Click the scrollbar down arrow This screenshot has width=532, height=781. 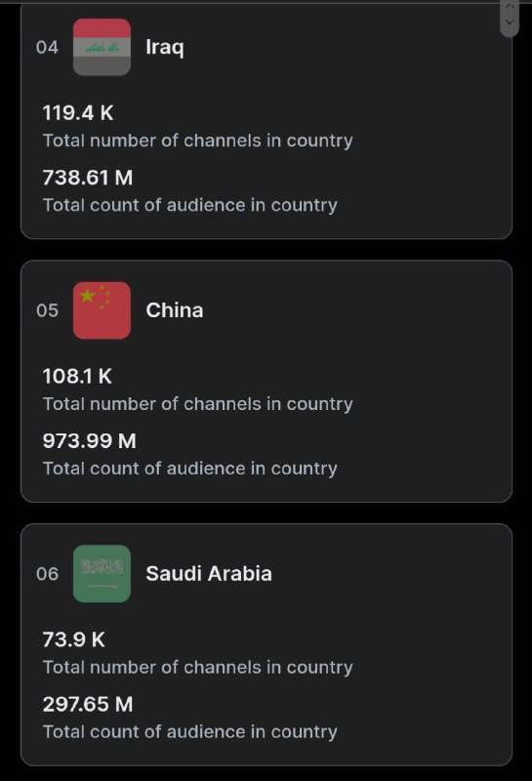[x=510, y=21]
